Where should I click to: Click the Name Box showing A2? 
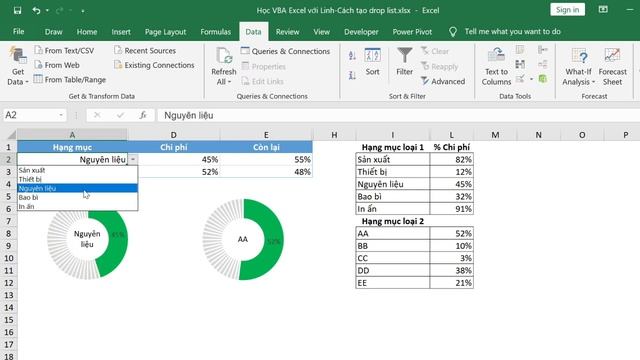coord(30,115)
